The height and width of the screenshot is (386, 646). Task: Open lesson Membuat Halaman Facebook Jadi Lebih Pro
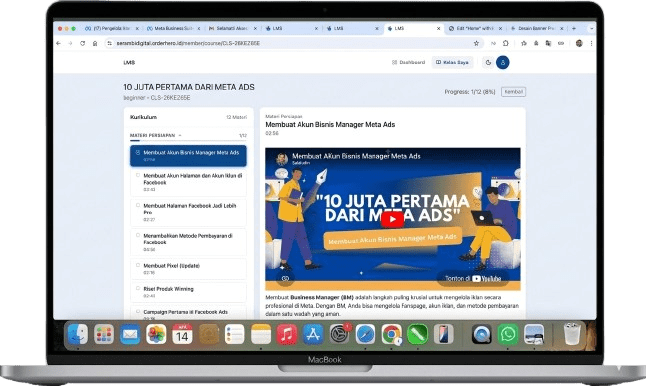(x=188, y=212)
